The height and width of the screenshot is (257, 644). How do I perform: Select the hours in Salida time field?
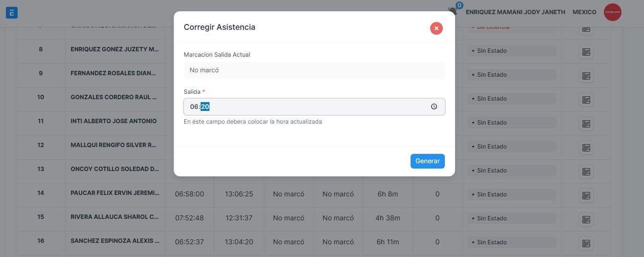(194, 107)
